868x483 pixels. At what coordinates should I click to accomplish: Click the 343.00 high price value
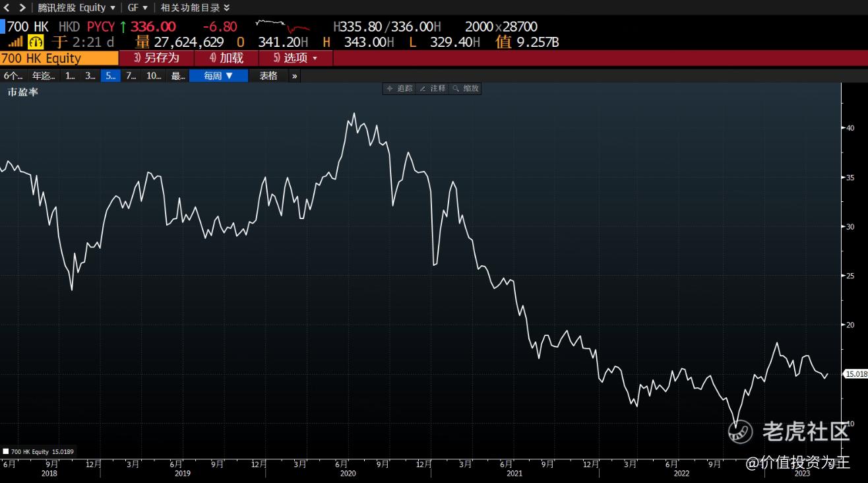pos(365,42)
